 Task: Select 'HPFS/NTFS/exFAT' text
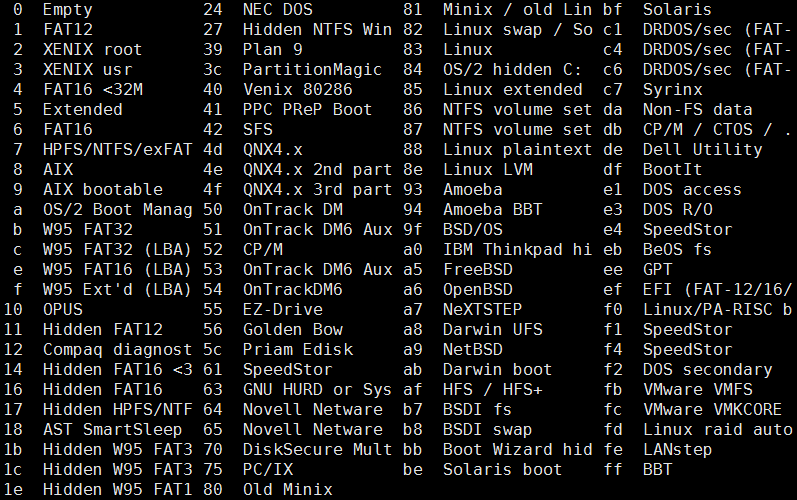[x=117, y=149]
